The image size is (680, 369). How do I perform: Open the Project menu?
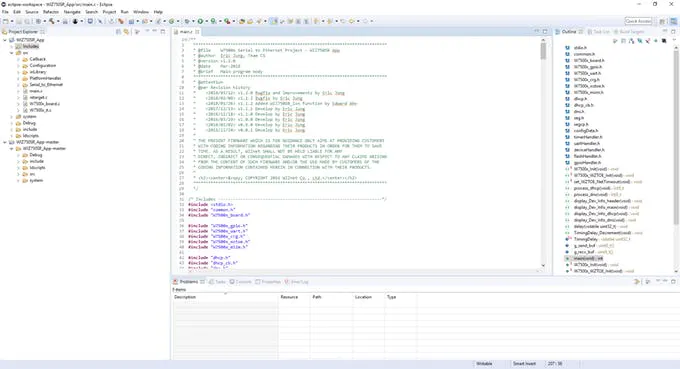click(x=109, y=12)
